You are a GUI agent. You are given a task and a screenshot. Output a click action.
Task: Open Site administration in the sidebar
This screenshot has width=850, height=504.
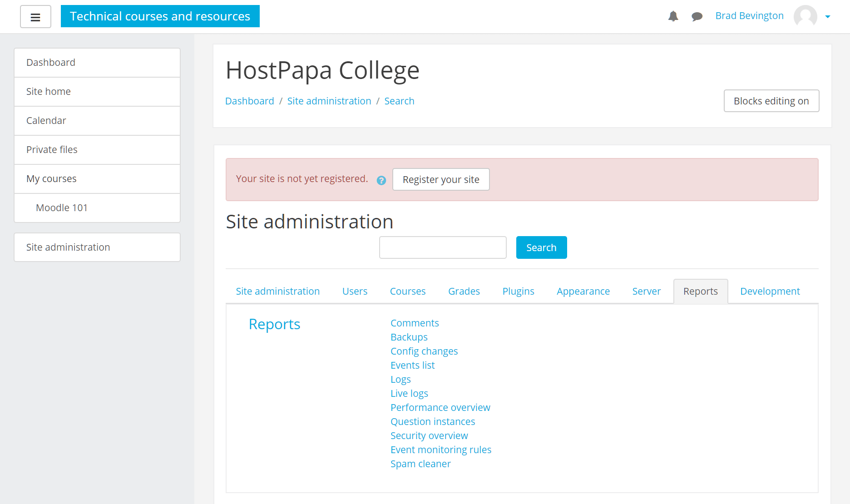click(x=97, y=247)
